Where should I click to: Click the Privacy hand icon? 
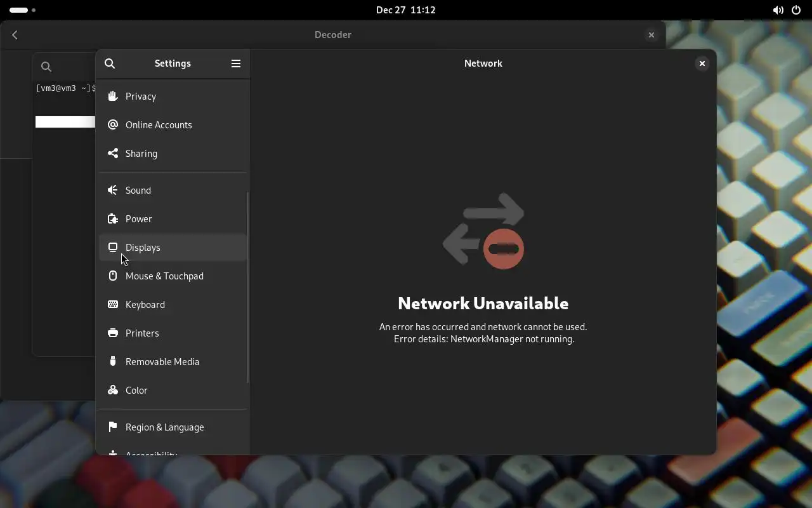point(113,96)
